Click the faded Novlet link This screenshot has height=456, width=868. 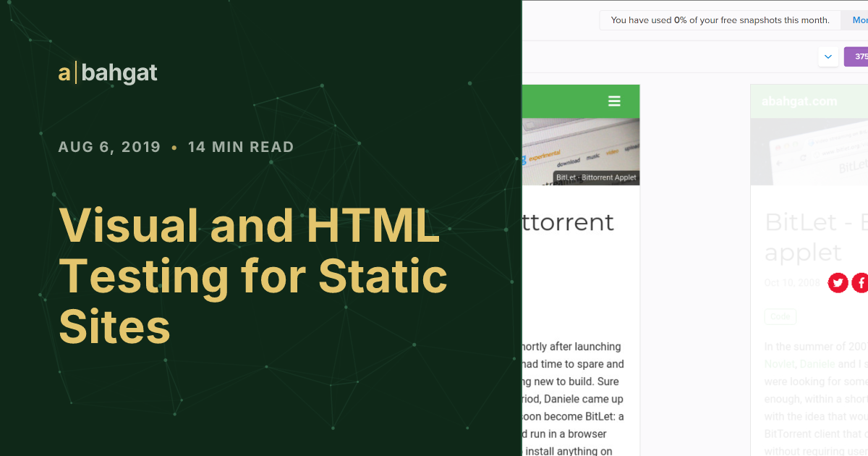click(x=780, y=364)
